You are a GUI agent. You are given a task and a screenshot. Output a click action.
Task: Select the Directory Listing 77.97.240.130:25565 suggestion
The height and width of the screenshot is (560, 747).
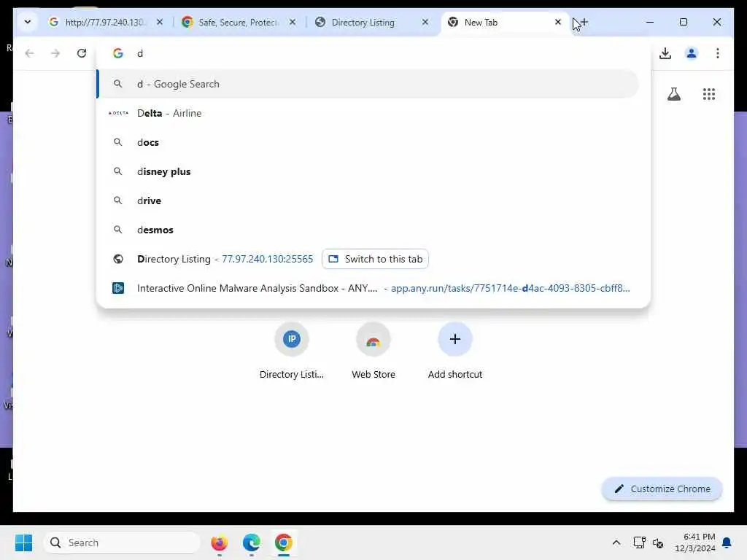[x=225, y=259]
